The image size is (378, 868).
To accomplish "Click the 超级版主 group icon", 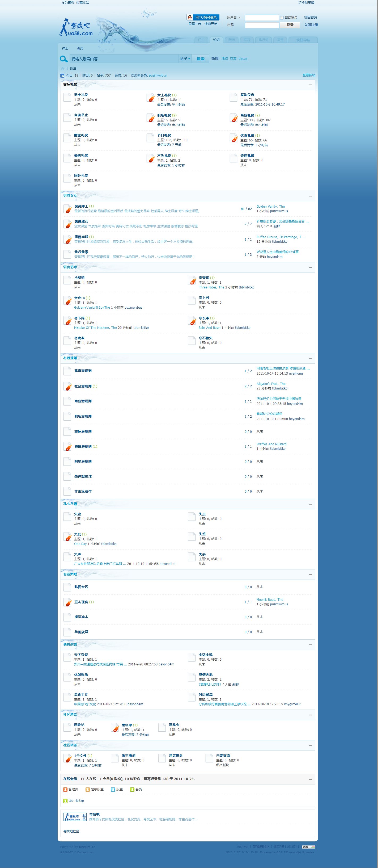I will coord(87,790).
